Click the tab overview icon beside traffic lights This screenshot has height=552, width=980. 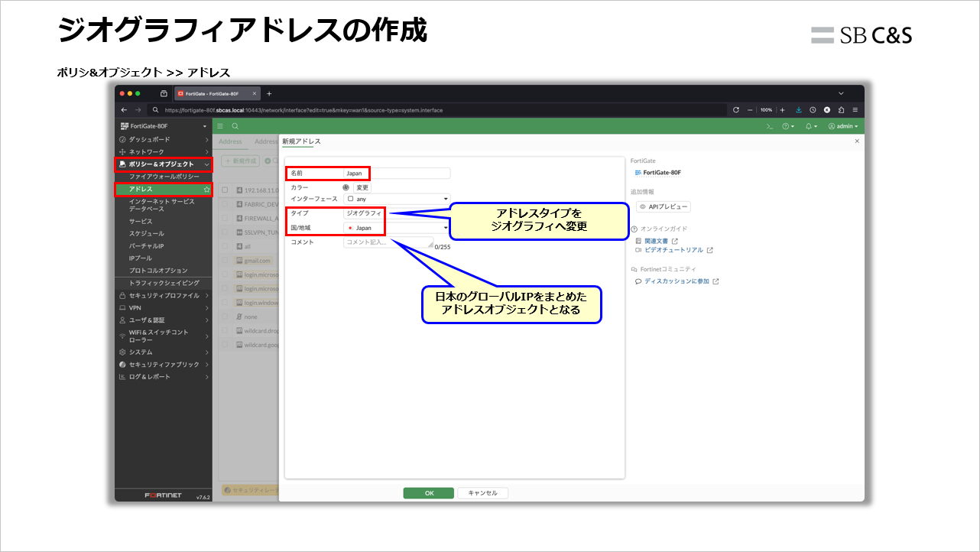pos(164,93)
